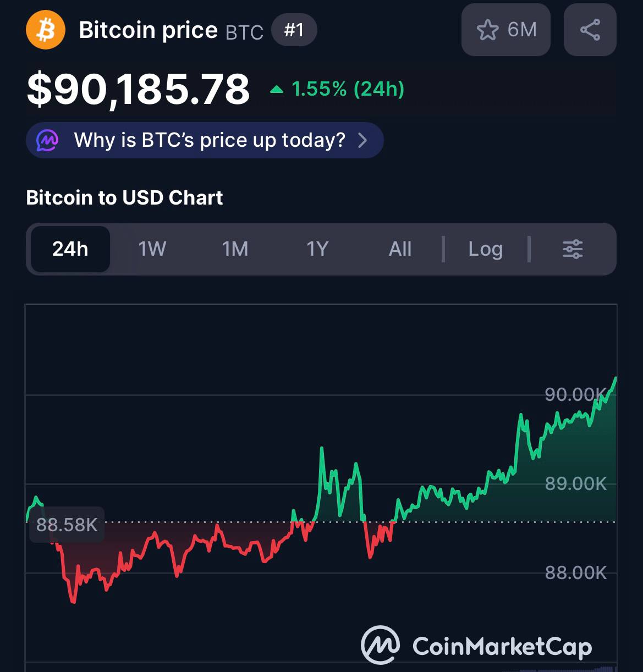Click the green up-arrow price change indicator
This screenshot has width=643, height=672.
[x=277, y=89]
